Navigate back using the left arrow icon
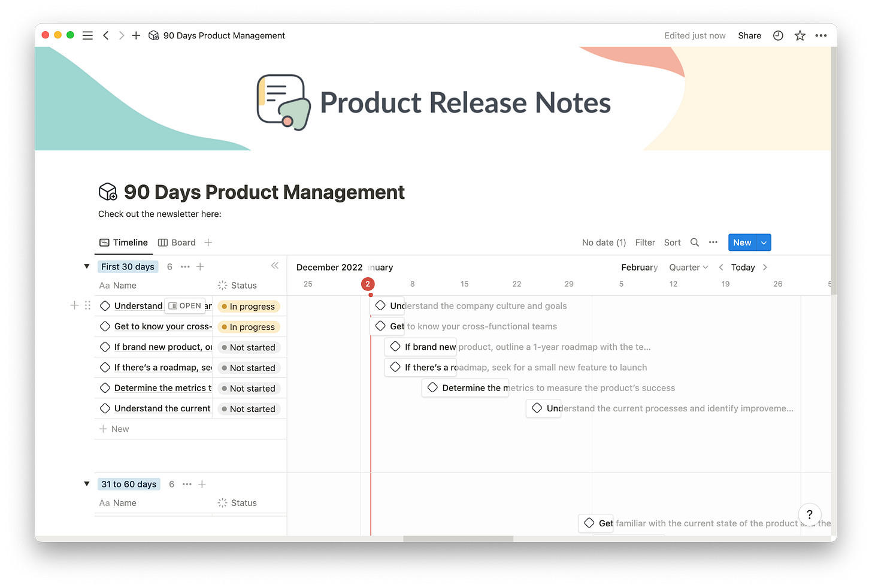 coord(106,35)
